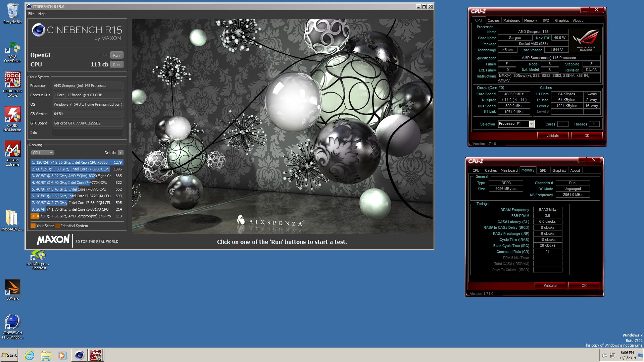Click OK in upper CPU-Z window
Viewport: 644px width, 362px height.
pyautogui.click(x=587, y=136)
